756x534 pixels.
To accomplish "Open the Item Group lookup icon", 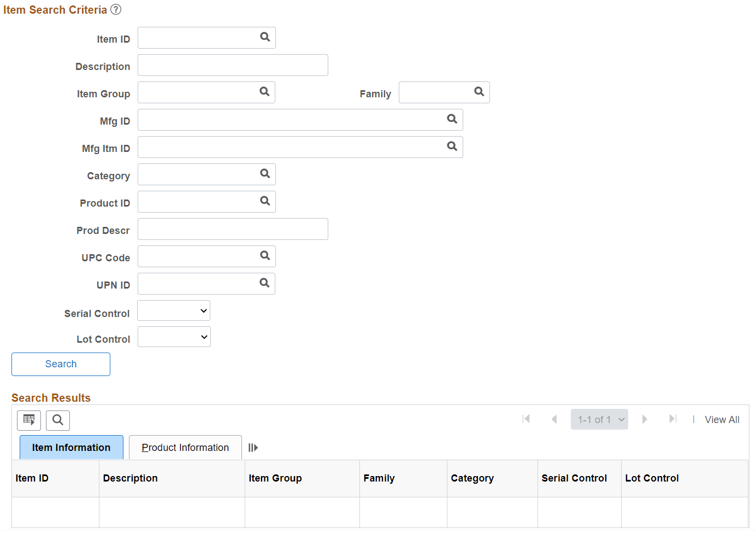I will click(264, 91).
